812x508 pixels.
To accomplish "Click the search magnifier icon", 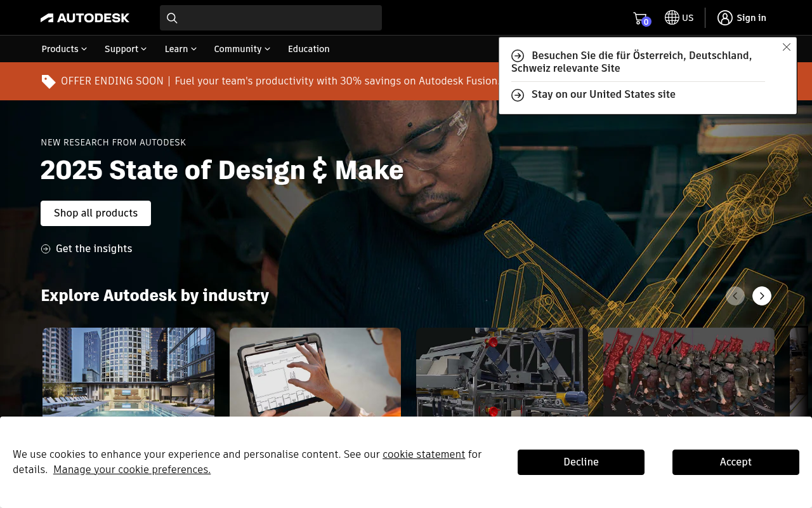I will 172,18.
